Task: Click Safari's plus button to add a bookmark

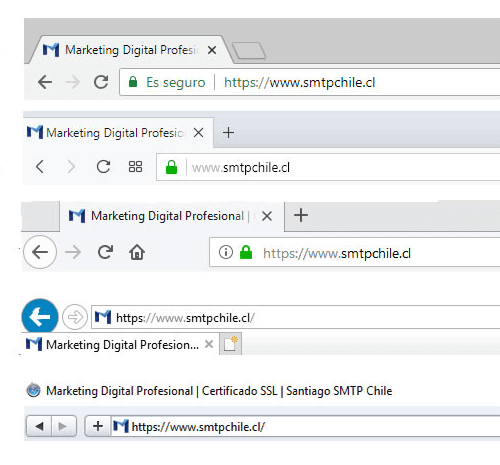Action: [98, 426]
